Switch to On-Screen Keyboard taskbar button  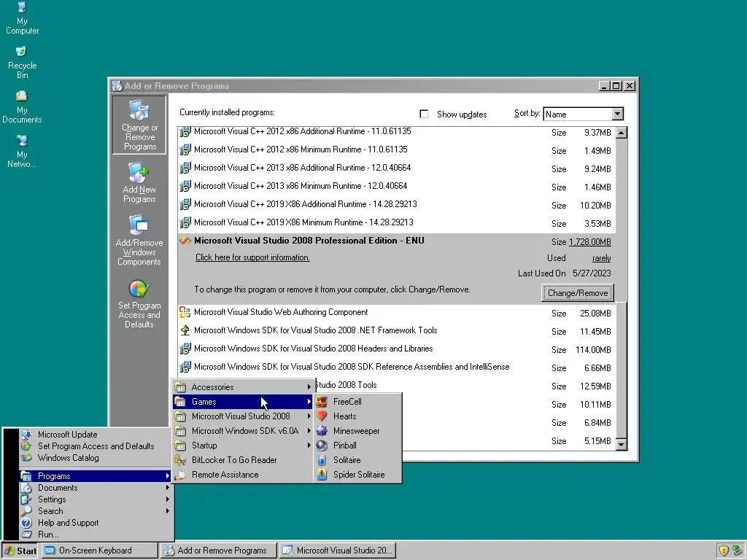(99, 551)
